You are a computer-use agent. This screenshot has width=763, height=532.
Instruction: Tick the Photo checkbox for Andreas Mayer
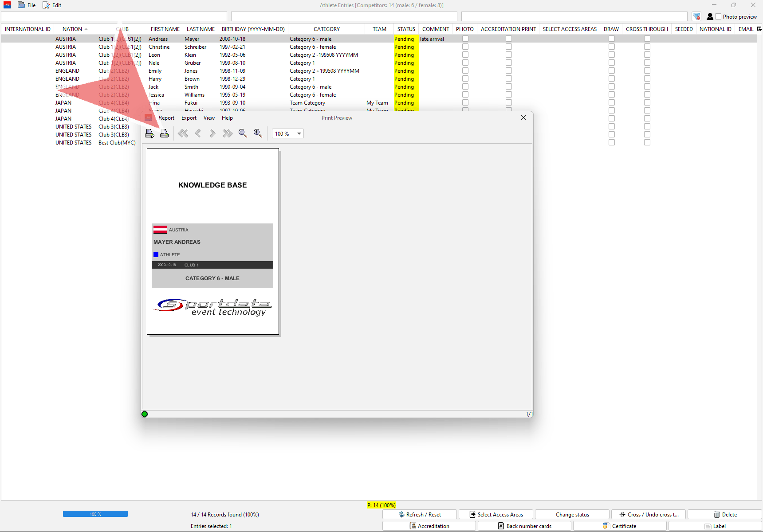(x=465, y=39)
